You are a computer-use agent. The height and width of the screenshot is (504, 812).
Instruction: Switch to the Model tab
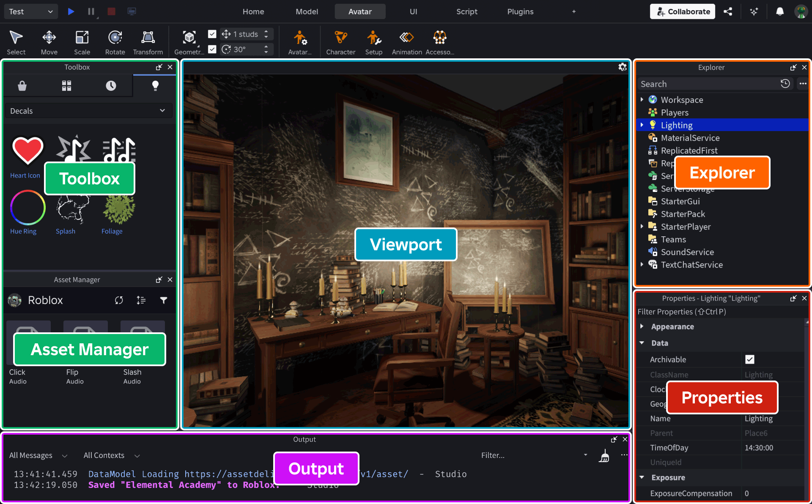307,11
